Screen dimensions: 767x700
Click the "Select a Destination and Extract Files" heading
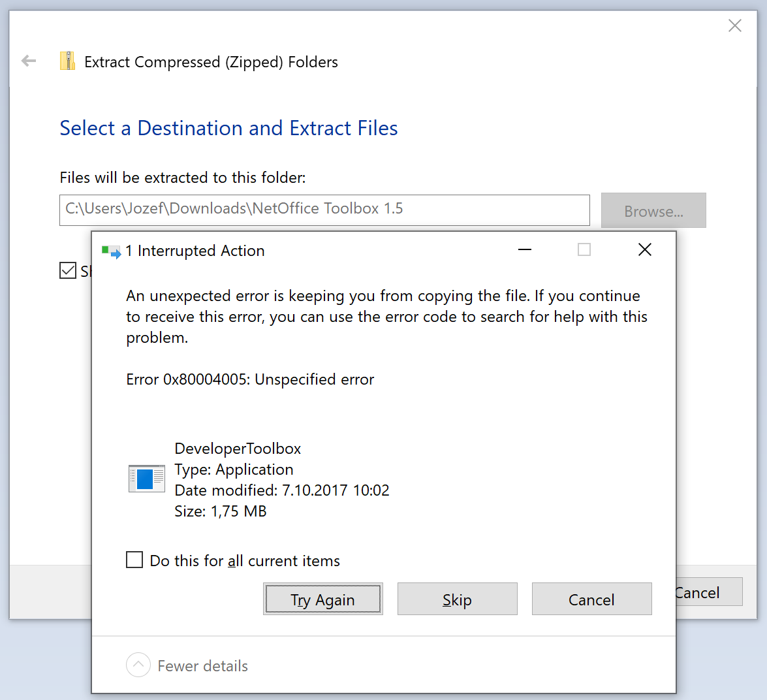point(228,129)
